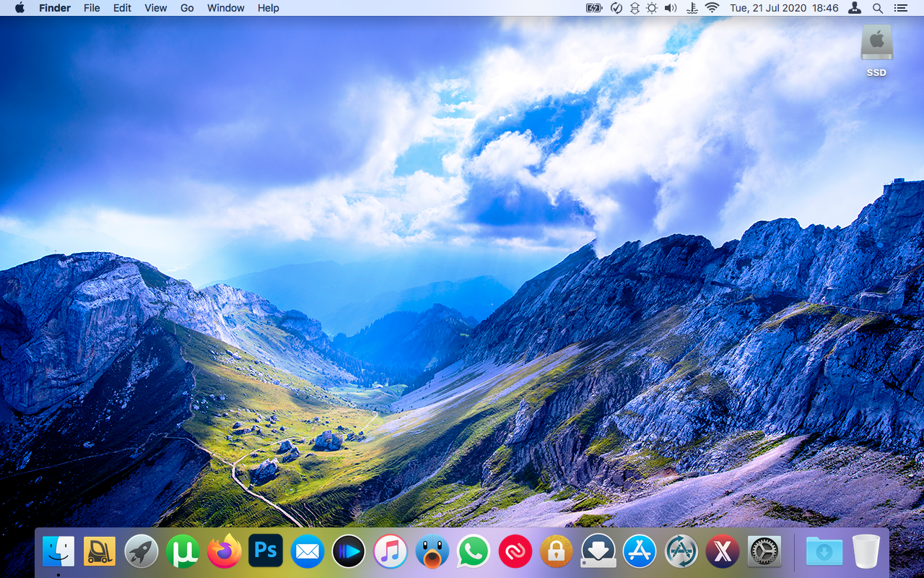Open the Downloads folder stack
The height and width of the screenshot is (578, 924).
[x=824, y=552]
